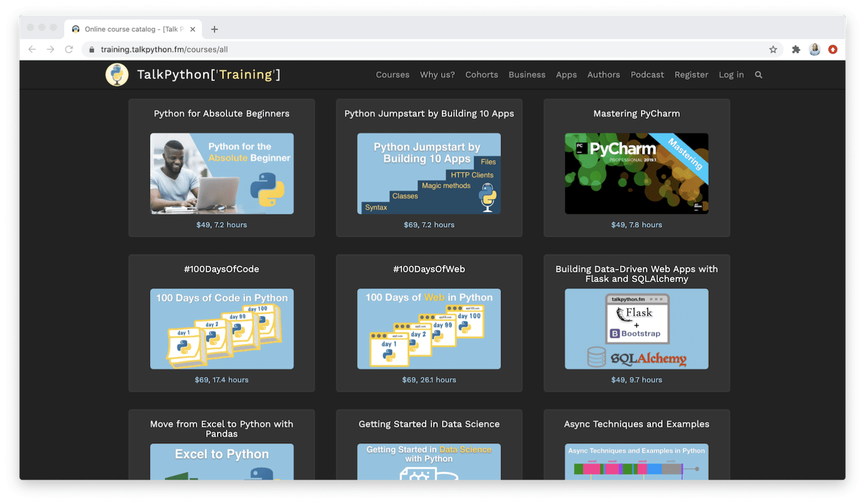Open the Python for Absolute Beginners thumbnail

pyautogui.click(x=221, y=173)
